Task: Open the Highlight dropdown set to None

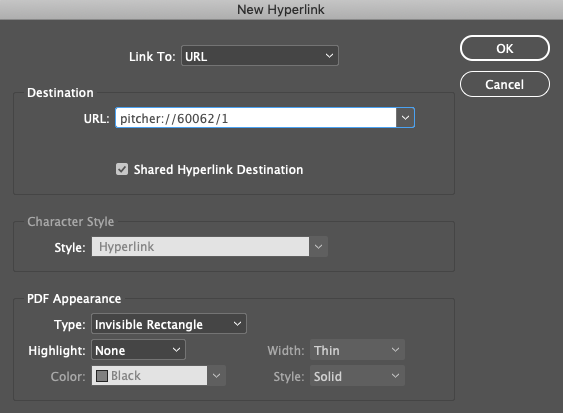Action: [x=138, y=350]
